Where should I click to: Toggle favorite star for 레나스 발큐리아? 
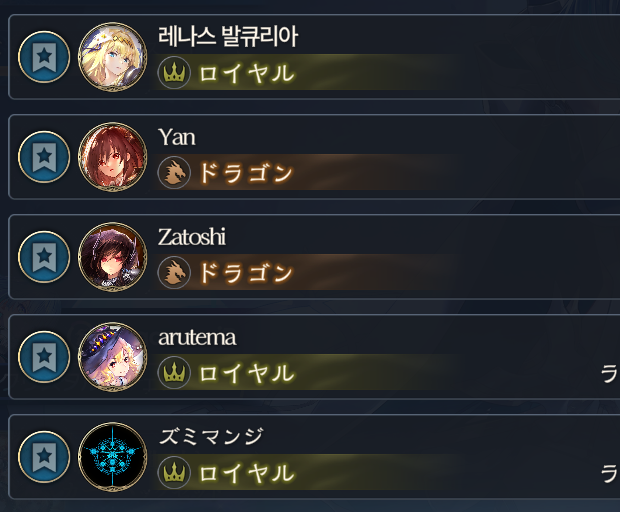[x=44, y=57]
